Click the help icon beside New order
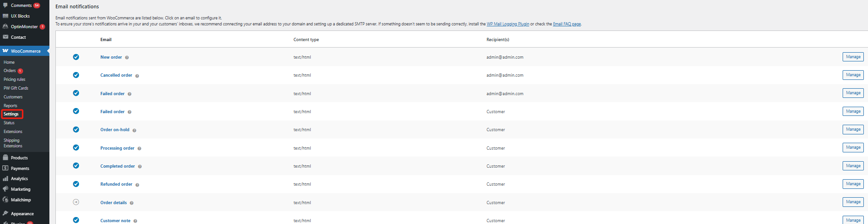This screenshot has width=868, height=224. [127, 58]
